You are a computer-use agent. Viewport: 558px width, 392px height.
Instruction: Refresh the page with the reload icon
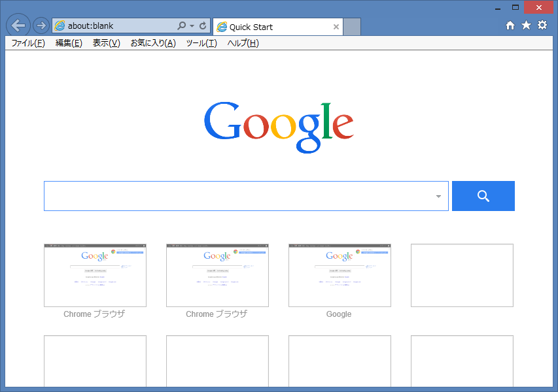point(203,25)
